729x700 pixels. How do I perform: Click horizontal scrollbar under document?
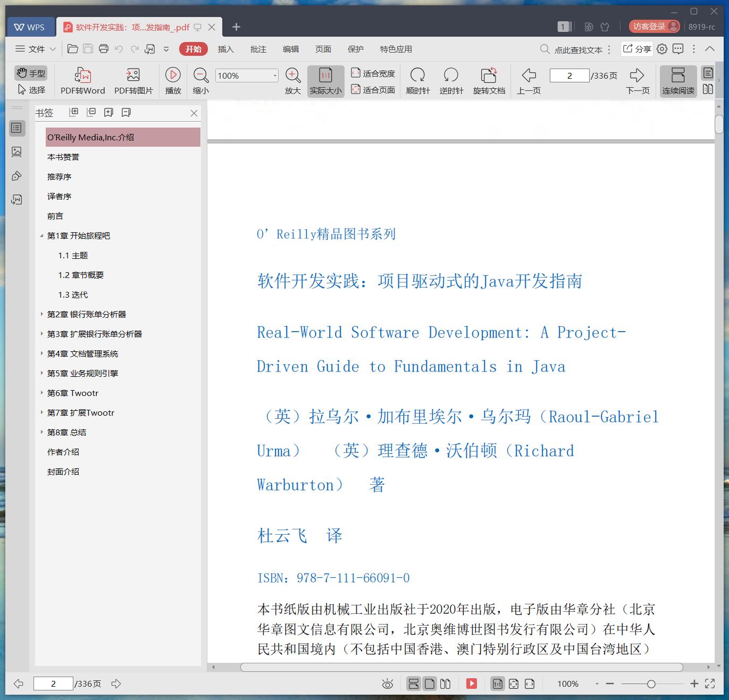pyautogui.click(x=462, y=667)
